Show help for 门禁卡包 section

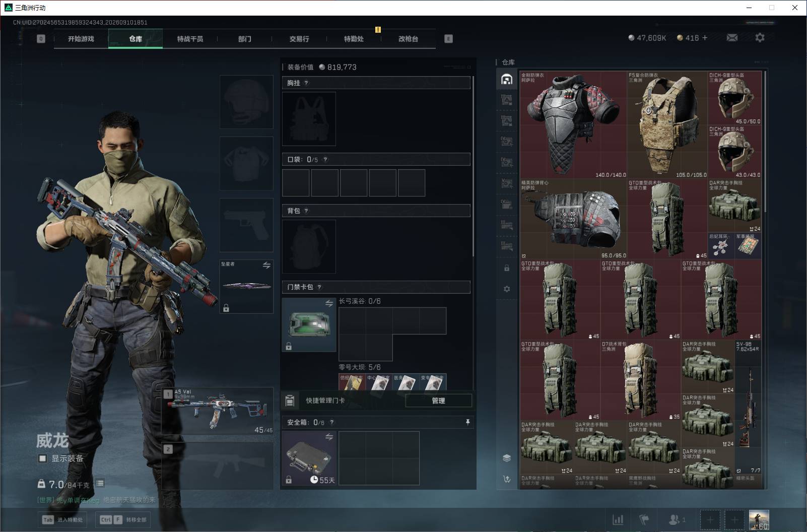(x=319, y=287)
